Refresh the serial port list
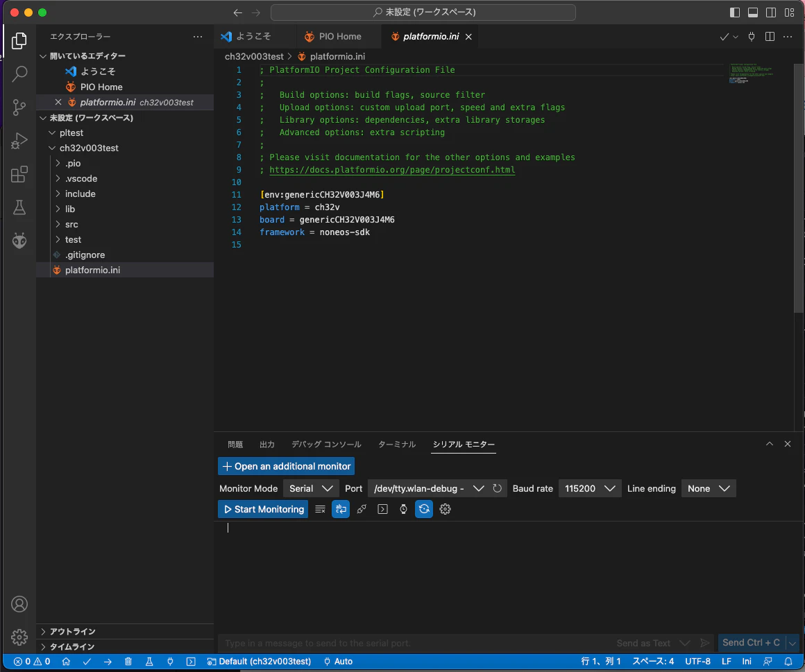 tap(497, 488)
